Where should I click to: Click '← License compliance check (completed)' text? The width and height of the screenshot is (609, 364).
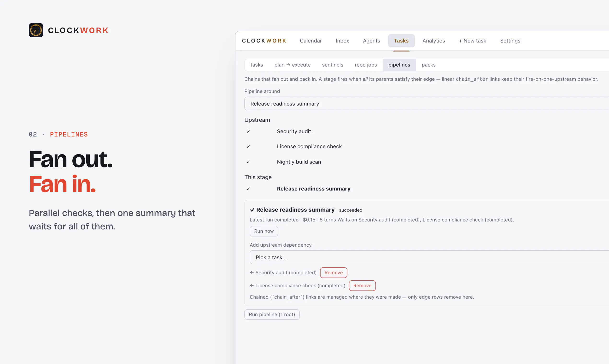(x=297, y=286)
